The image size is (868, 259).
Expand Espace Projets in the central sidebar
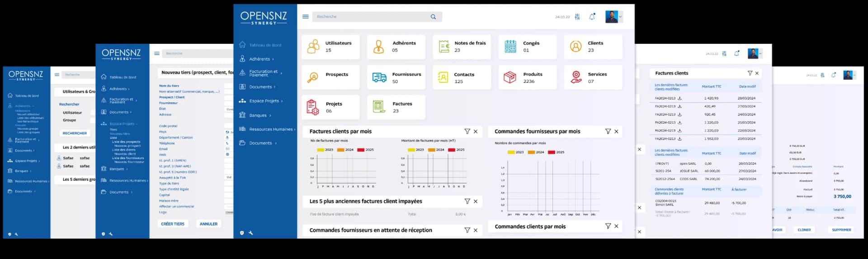pyautogui.click(x=264, y=101)
